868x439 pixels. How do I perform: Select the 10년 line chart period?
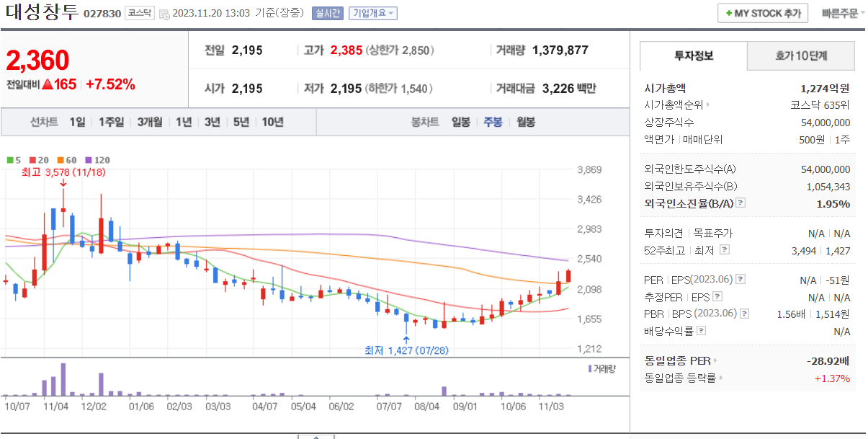pyautogui.click(x=272, y=122)
